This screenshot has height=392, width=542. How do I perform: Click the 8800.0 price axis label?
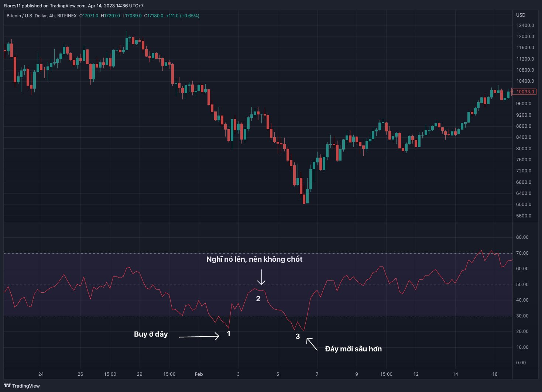pos(524,126)
